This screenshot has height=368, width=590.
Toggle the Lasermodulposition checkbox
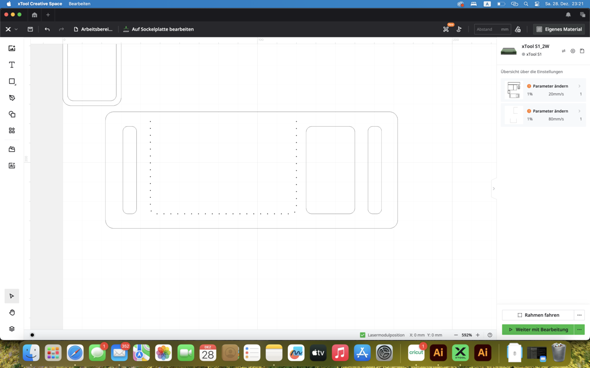[x=362, y=335]
